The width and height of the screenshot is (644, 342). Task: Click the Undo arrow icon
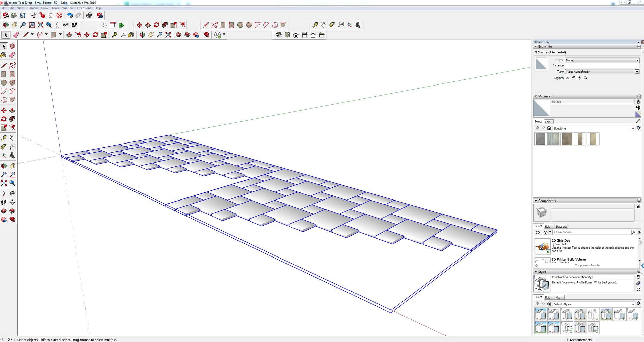tap(70, 15)
